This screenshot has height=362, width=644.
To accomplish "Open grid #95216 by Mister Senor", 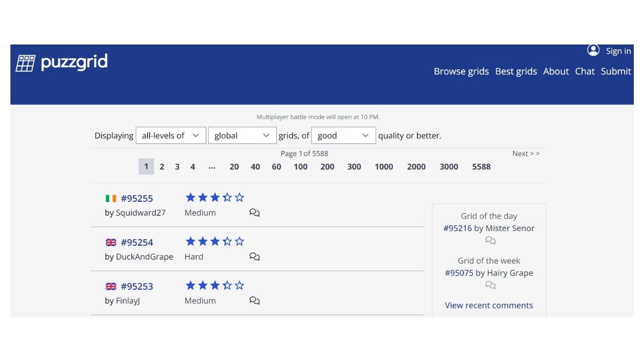I will [458, 228].
